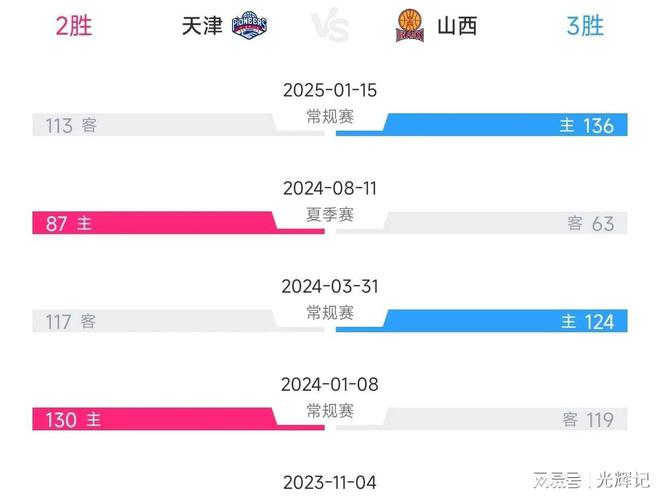Click the blue 3胜 win count
Screen dimensions: 660x497
[x=585, y=26]
